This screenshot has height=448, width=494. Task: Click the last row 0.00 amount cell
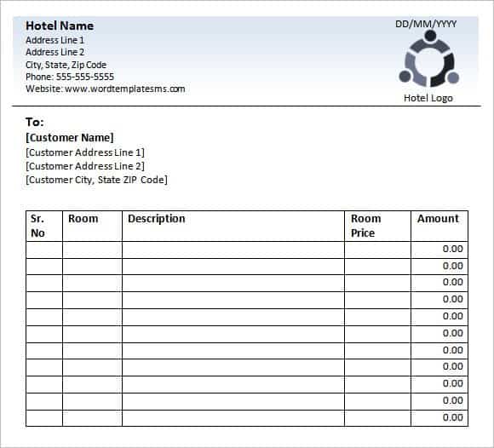click(x=439, y=418)
